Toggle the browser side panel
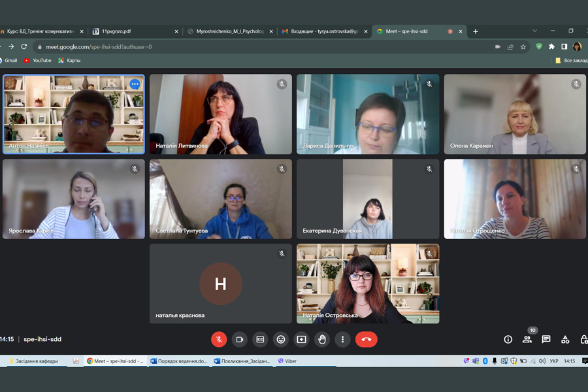 pos(564,46)
